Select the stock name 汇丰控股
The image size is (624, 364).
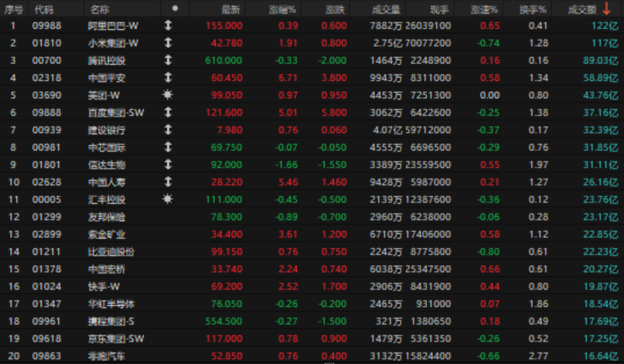[107, 199]
